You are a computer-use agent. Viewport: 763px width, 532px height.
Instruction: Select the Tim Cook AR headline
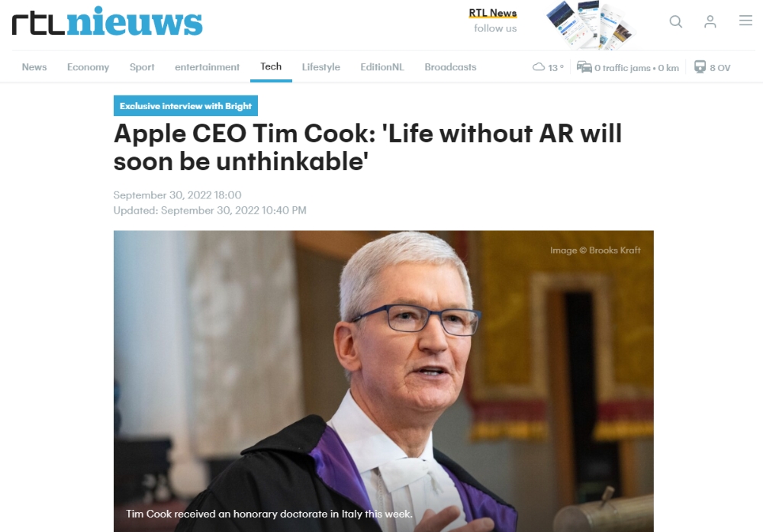click(368, 147)
